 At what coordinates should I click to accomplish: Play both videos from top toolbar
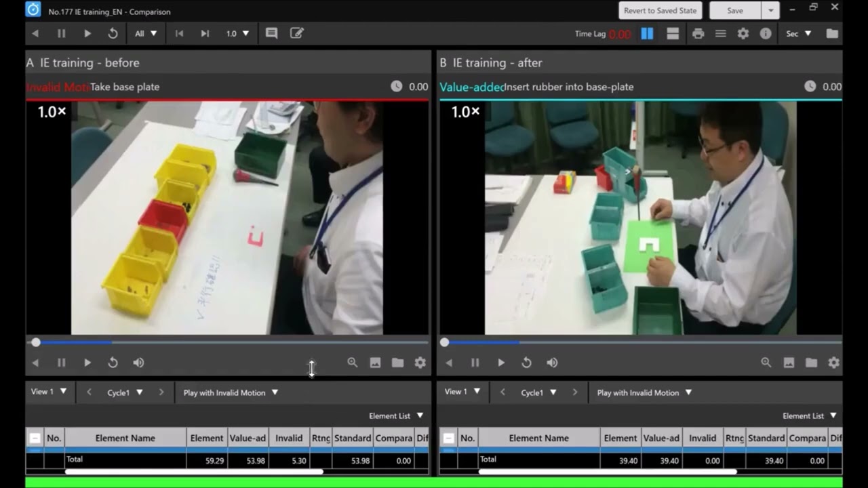[87, 33]
